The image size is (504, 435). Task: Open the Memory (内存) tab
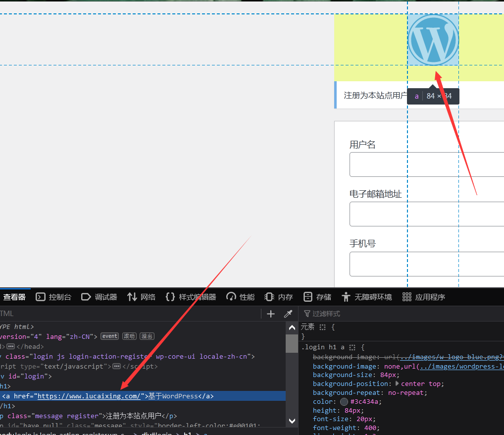[279, 297]
